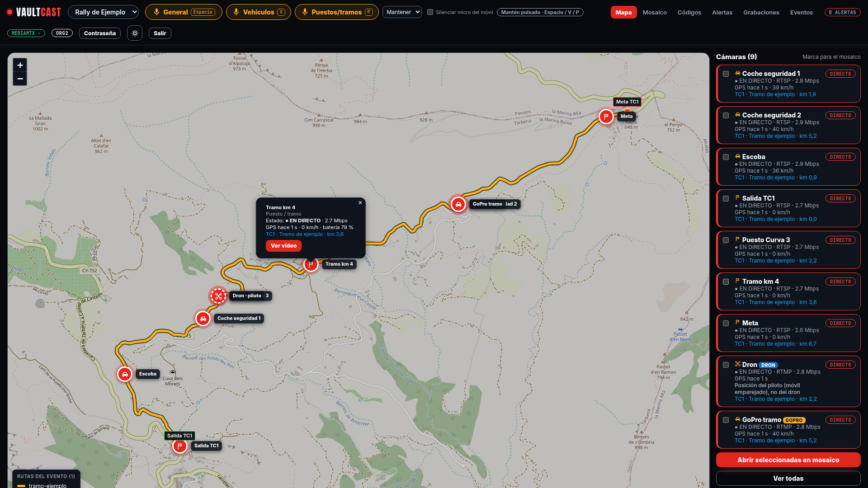
Task: Check Coche seguridad 2 for mosaic
Action: click(x=726, y=116)
